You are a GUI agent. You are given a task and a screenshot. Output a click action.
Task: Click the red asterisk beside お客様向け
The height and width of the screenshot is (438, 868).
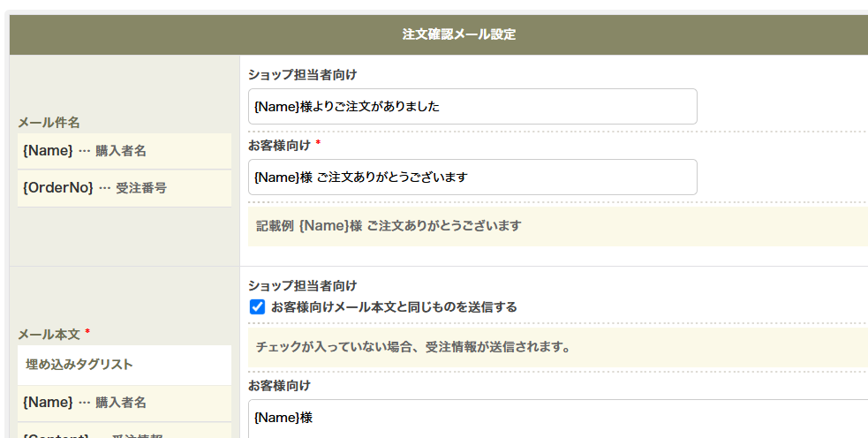[318, 143]
